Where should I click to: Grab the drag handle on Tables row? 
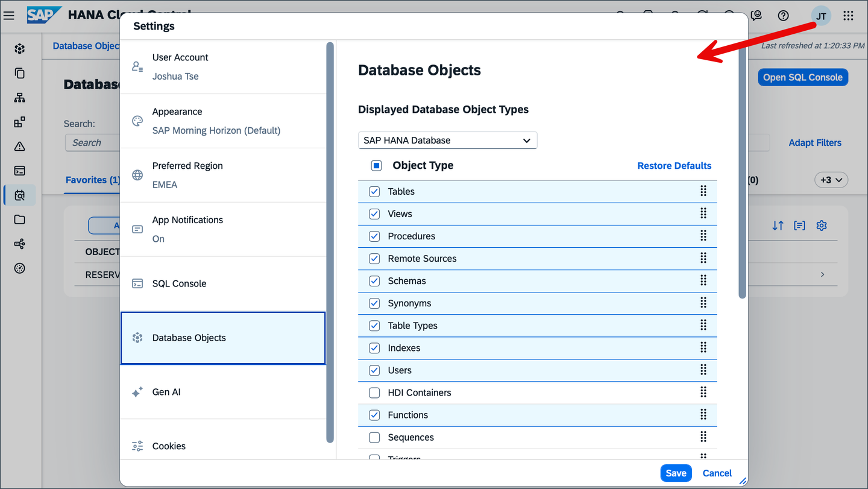point(703,191)
